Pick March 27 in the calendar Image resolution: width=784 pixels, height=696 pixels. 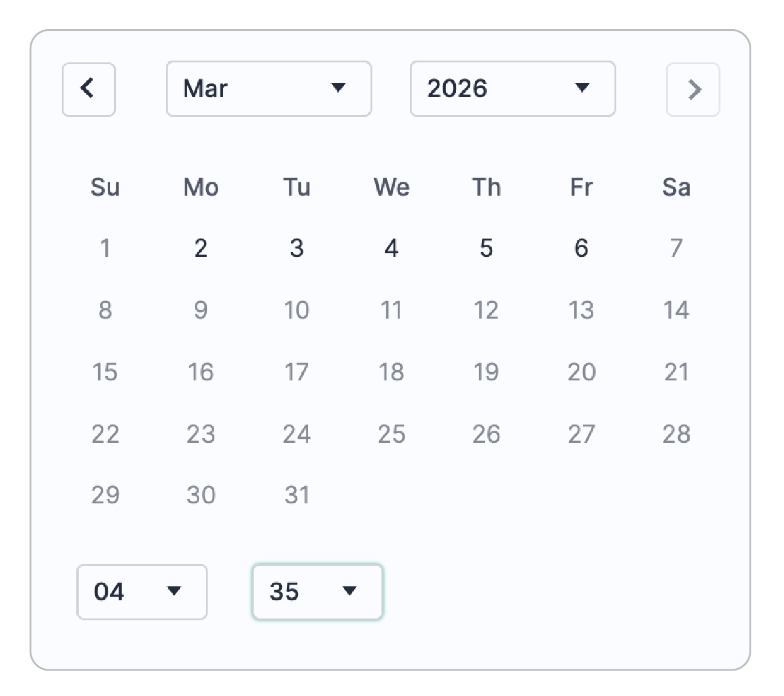coord(581,434)
